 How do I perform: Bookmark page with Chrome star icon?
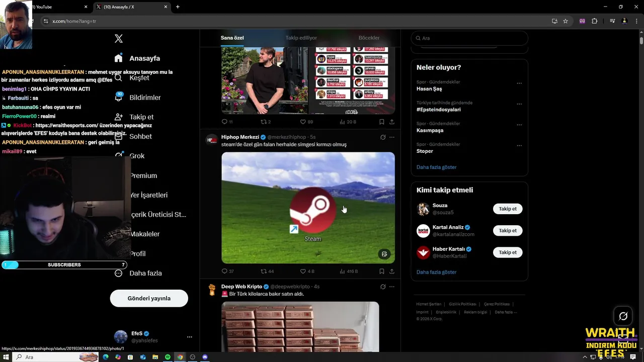(x=566, y=21)
